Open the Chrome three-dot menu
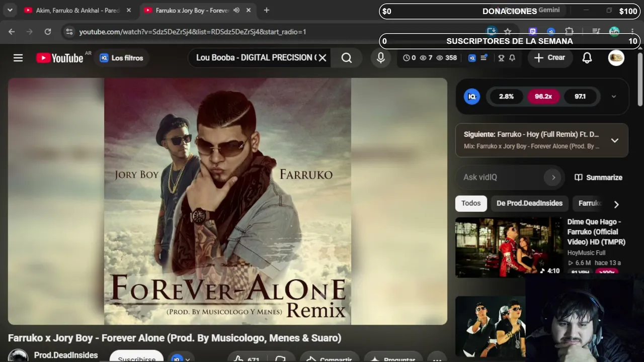The image size is (644, 362). pyautogui.click(x=632, y=32)
